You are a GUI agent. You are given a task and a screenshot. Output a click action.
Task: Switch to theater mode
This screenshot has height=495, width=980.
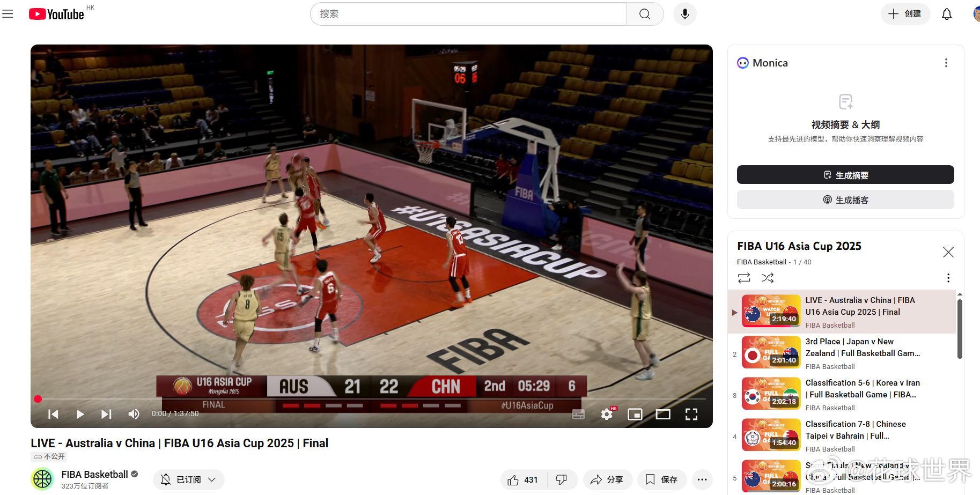click(x=663, y=414)
